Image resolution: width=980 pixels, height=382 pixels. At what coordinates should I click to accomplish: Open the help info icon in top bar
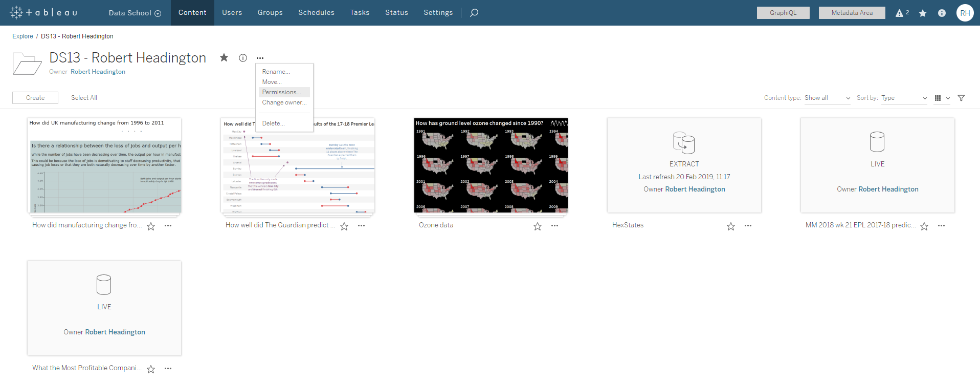click(942, 13)
